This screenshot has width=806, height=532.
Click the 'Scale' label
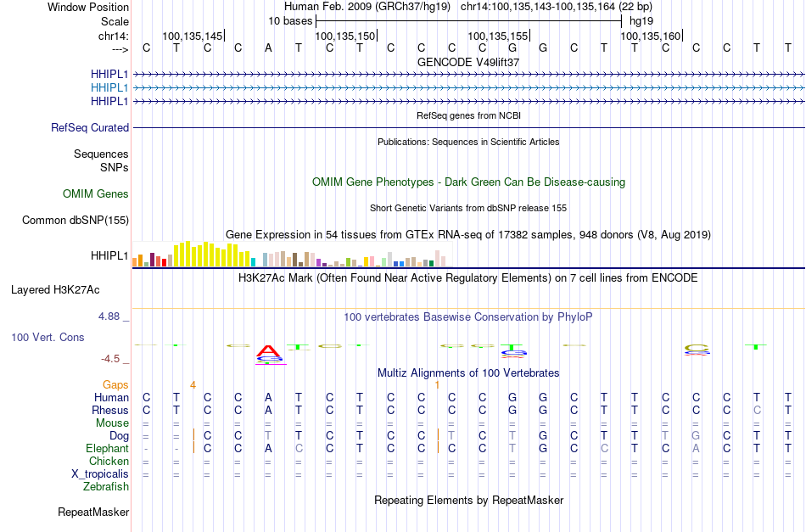click(x=115, y=21)
